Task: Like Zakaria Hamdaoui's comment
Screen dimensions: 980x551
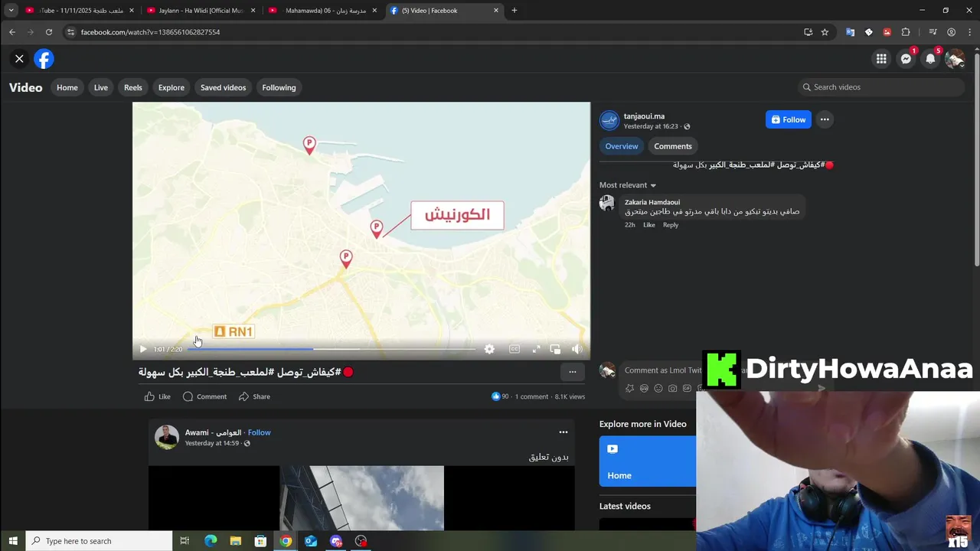Action: (649, 225)
